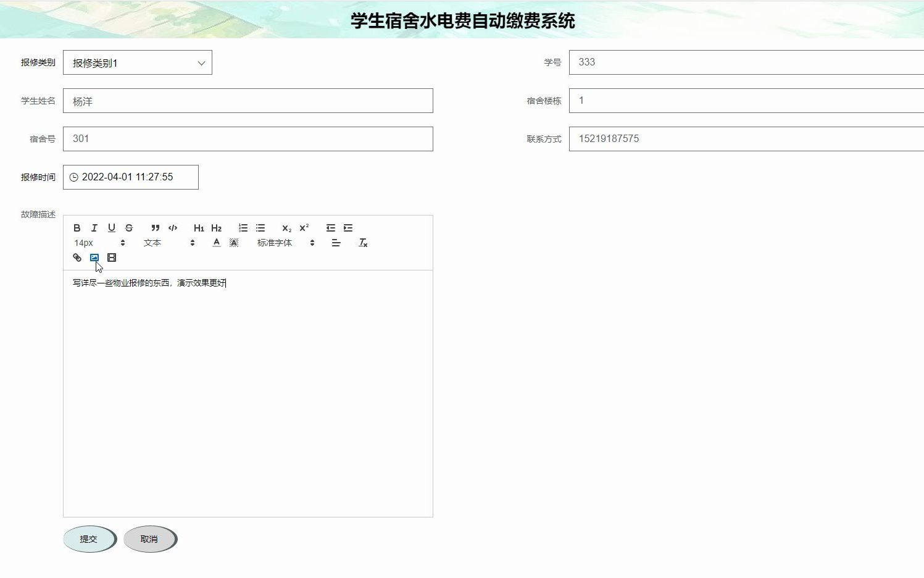Image resolution: width=924 pixels, height=578 pixels.
Task: Expand the 报修类别 dropdown
Action: point(138,62)
